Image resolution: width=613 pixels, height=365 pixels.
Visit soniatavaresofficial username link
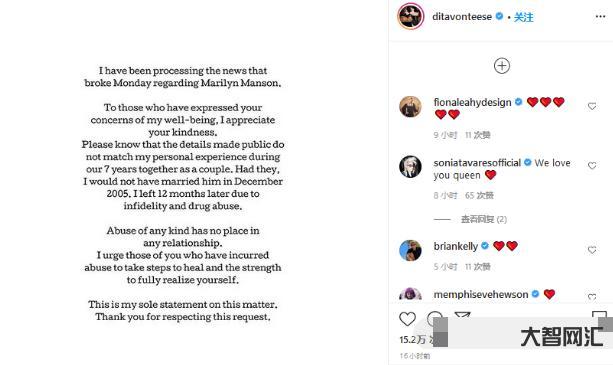click(477, 163)
